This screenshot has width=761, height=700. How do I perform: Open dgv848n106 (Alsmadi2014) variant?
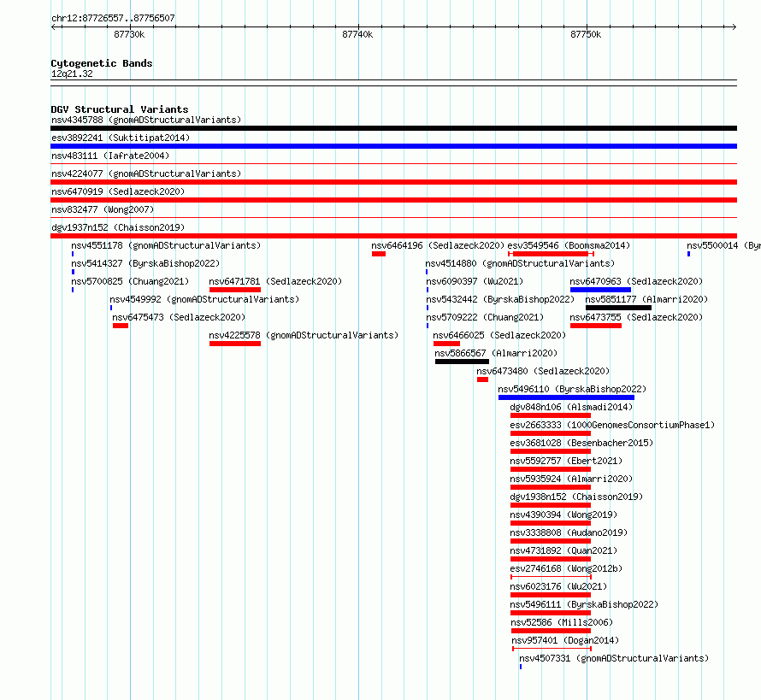(571, 407)
